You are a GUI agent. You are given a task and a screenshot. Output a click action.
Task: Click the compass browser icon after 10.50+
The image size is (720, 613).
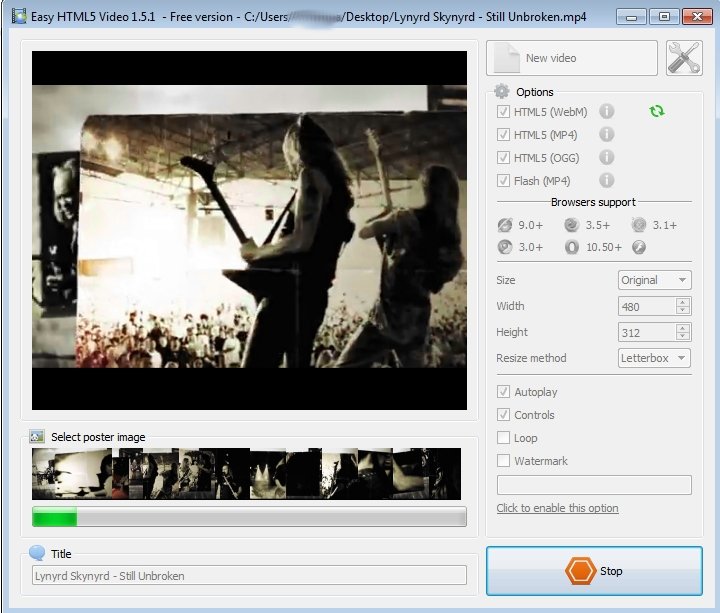tap(639, 247)
